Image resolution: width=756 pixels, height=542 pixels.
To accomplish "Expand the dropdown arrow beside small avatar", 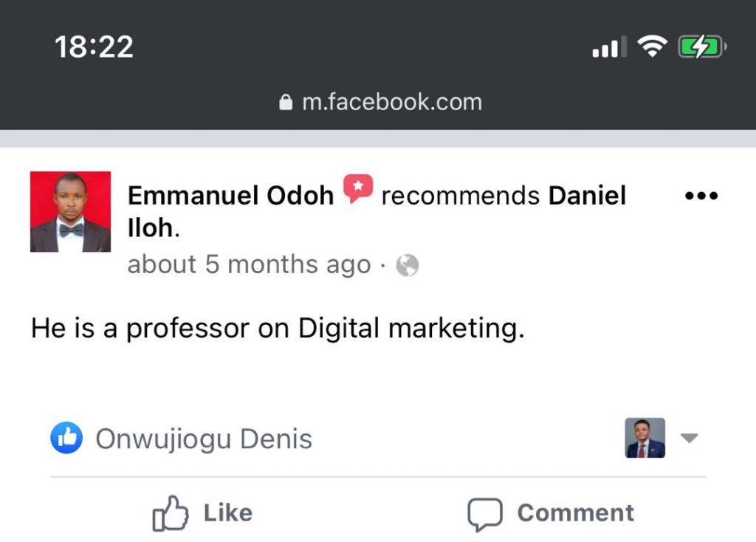I will point(688,438).
